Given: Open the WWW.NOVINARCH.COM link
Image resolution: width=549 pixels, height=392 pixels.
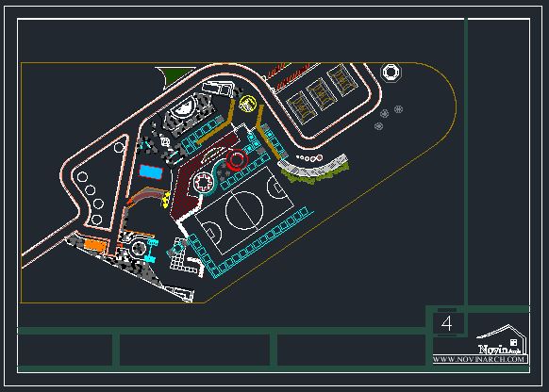Looking at the screenshot, I should 480,359.
